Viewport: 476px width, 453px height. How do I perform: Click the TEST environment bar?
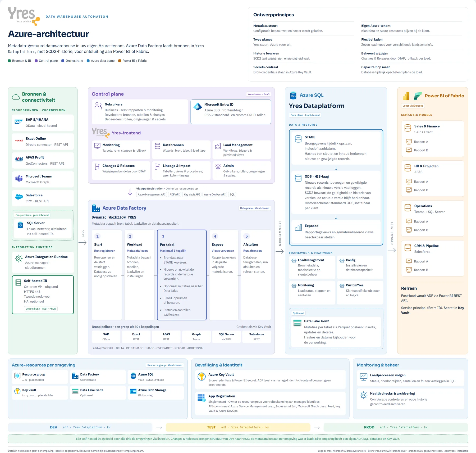(x=238, y=427)
